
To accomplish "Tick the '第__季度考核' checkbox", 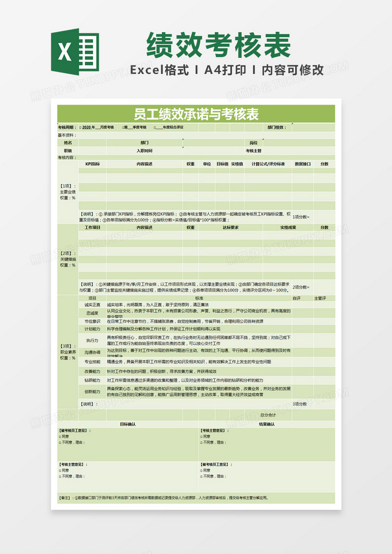I will 122,127.
